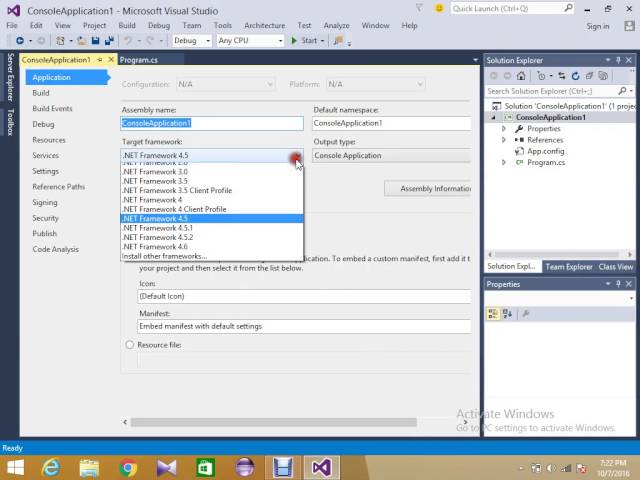Click the Alphabetical sort icon in Properties

tap(507, 313)
